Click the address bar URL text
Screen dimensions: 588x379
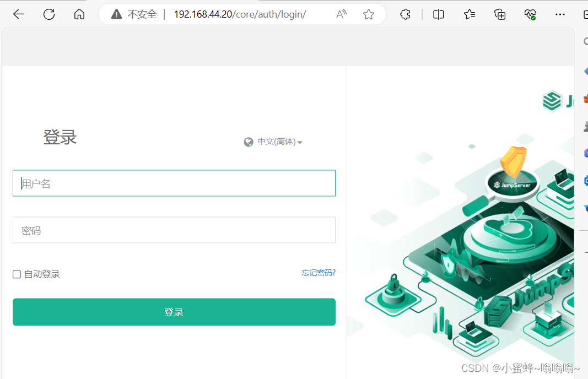click(240, 14)
